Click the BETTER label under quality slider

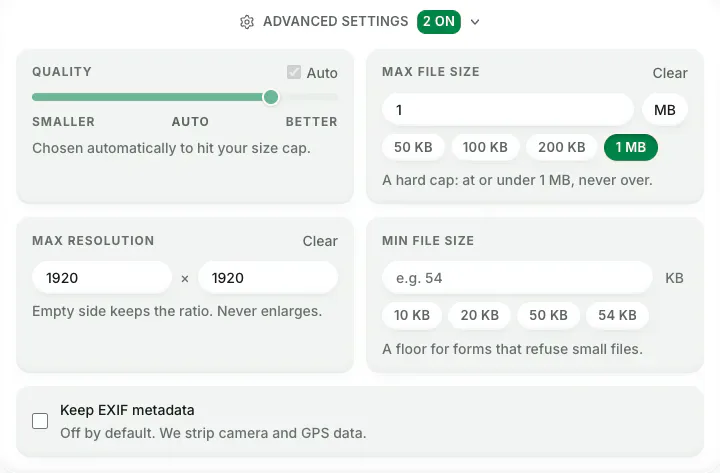pyautogui.click(x=311, y=122)
